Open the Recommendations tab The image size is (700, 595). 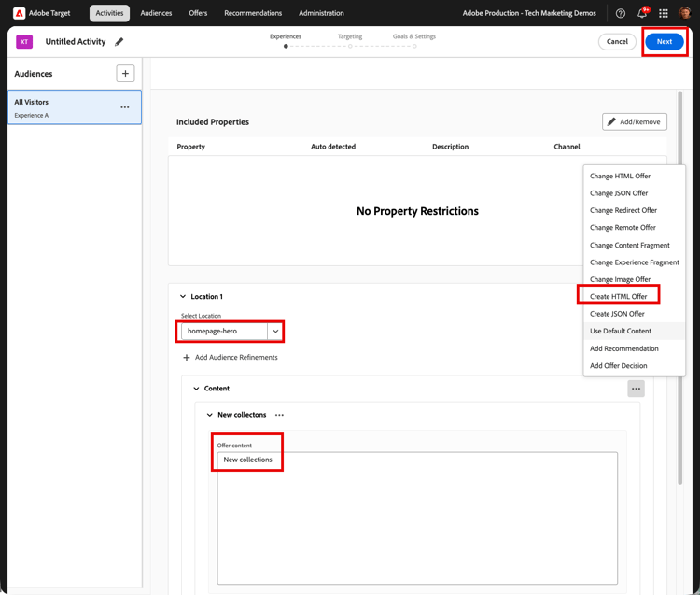point(253,13)
